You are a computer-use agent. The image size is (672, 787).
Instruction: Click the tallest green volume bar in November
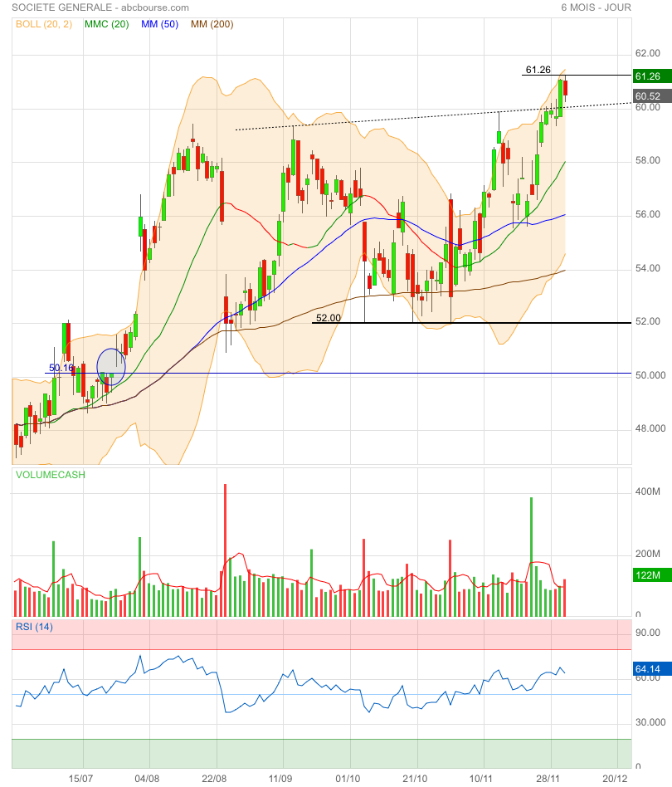click(x=531, y=556)
